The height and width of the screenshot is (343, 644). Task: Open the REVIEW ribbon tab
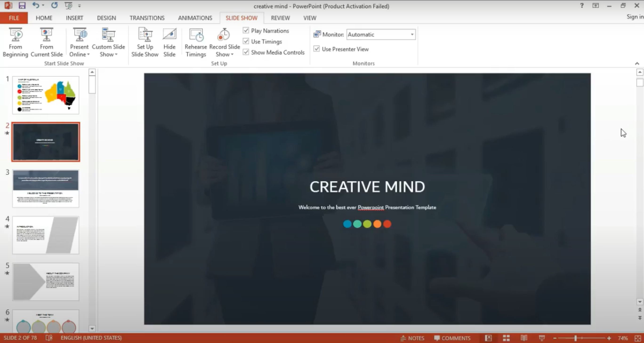click(280, 18)
